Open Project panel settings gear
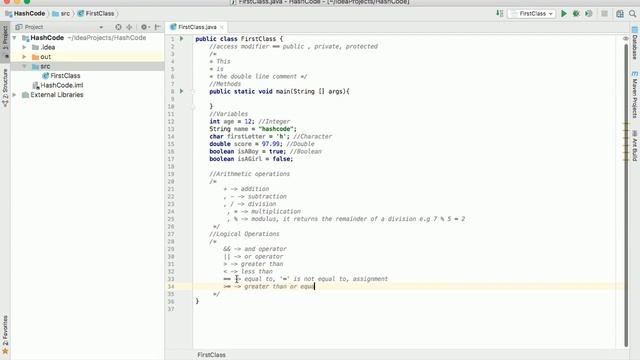This screenshot has height=360, width=640. click(x=144, y=27)
